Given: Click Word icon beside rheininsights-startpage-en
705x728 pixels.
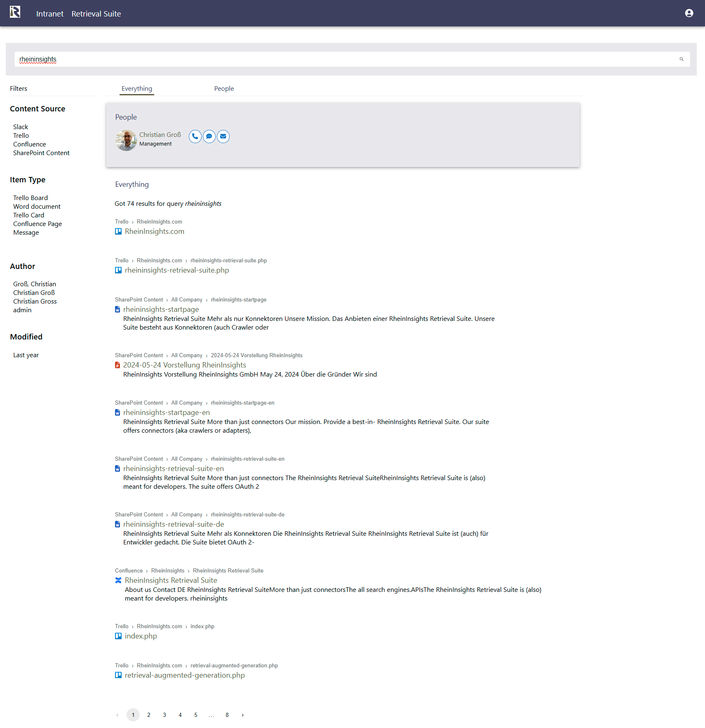Looking at the screenshot, I should pyautogui.click(x=117, y=412).
